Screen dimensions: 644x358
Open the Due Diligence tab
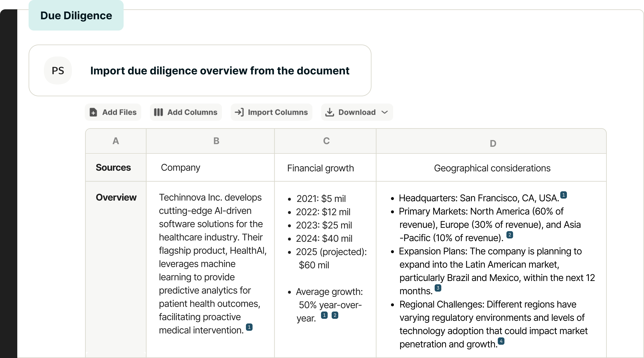(x=76, y=15)
